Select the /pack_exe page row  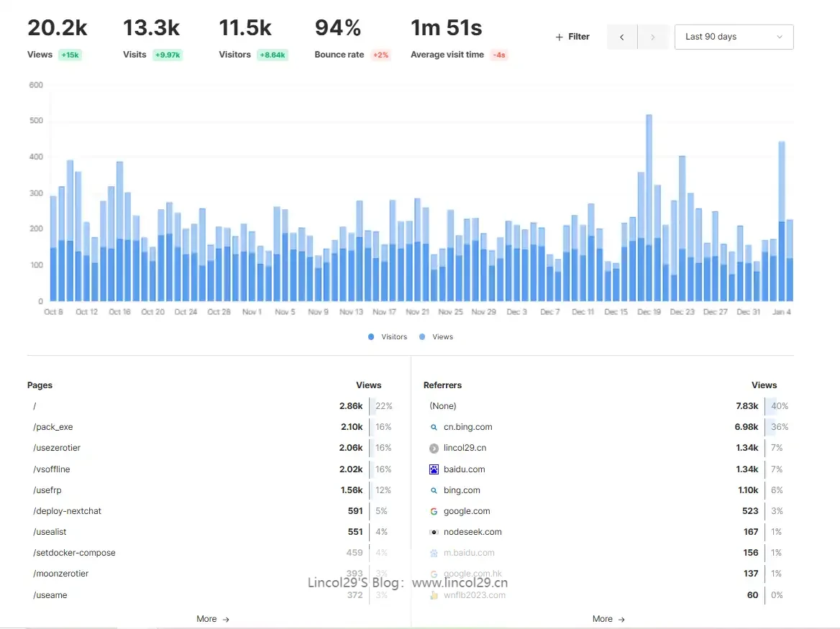pyautogui.click(x=53, y=427)
